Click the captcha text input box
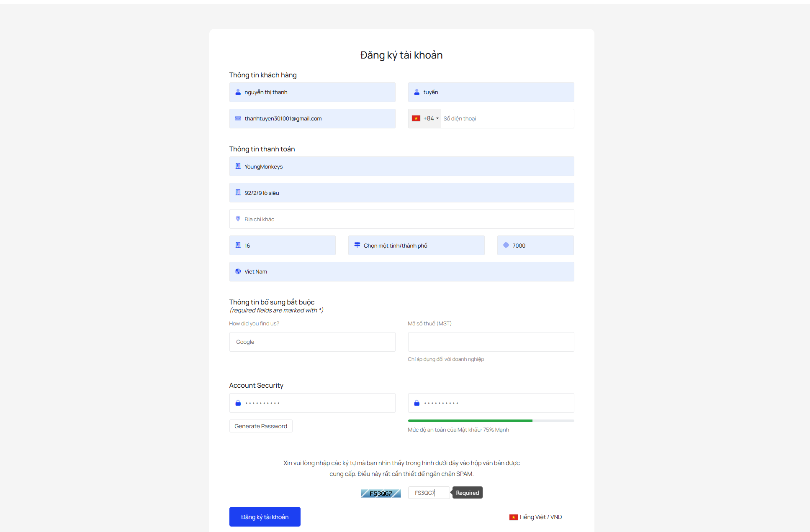810x532 pixels. pyautogui.click(x=428, y=493)
